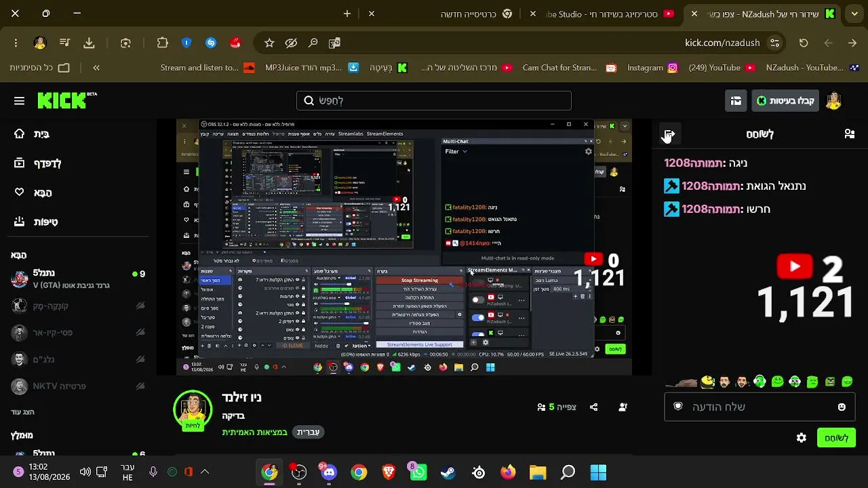Open the קוקקה-פק offline channel
This screenshot has height=488, width=868.
[79, 306]
